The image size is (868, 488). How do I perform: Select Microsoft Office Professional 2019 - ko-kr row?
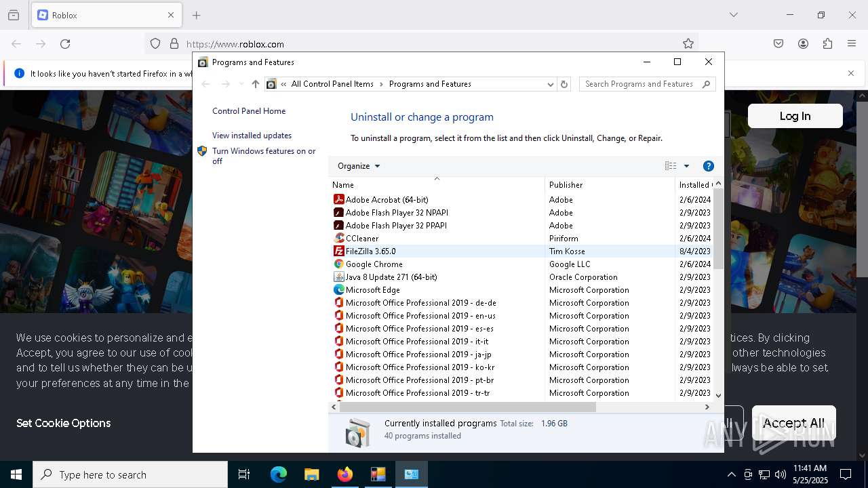[521, 367]
